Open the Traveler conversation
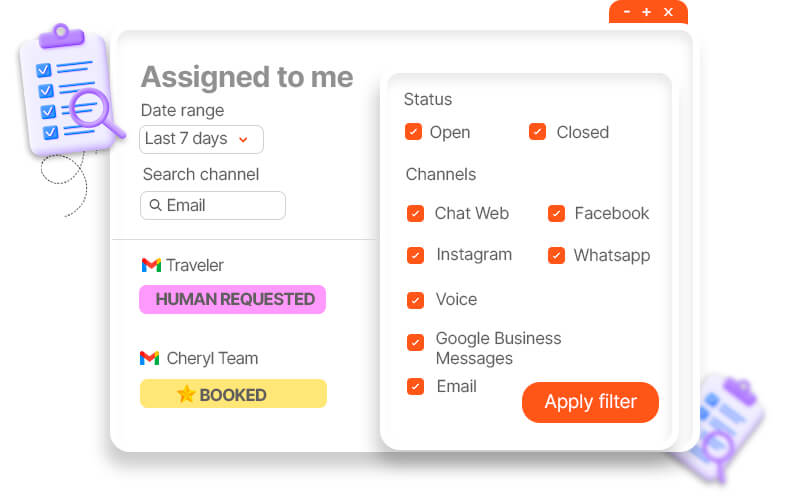 coord(195,265)
